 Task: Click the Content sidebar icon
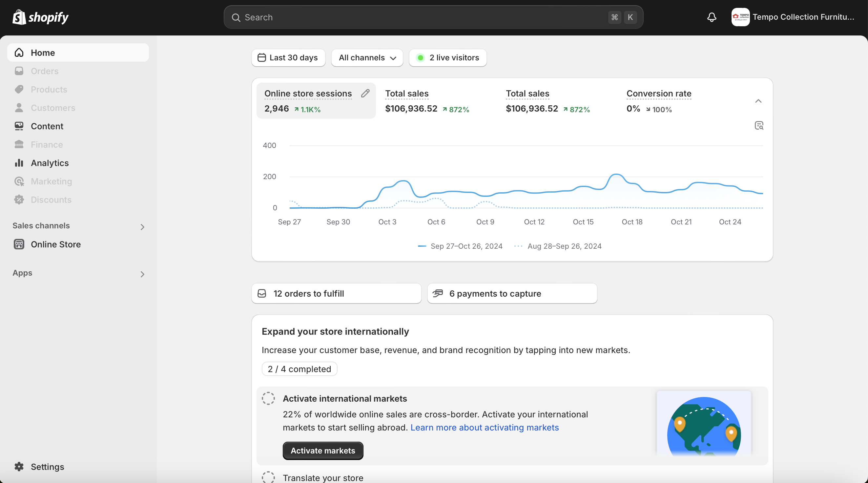(19, 126)
